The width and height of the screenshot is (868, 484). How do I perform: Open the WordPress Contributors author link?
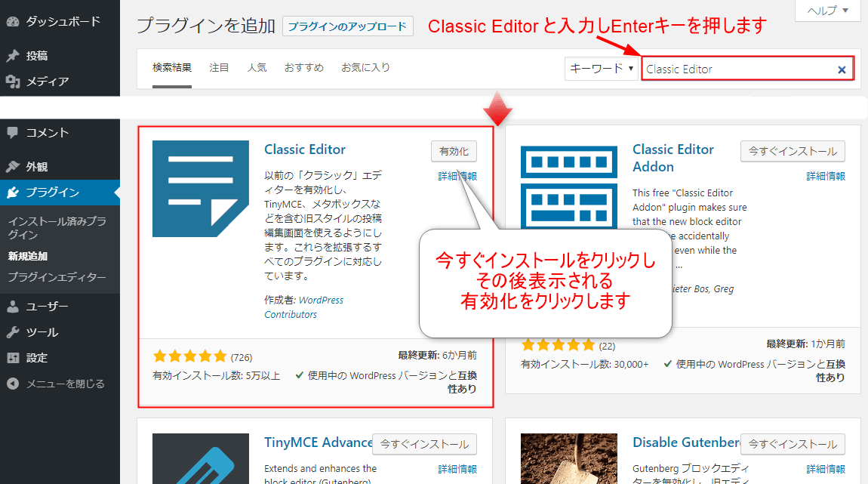pyautogui.click(x=303, y=307)
